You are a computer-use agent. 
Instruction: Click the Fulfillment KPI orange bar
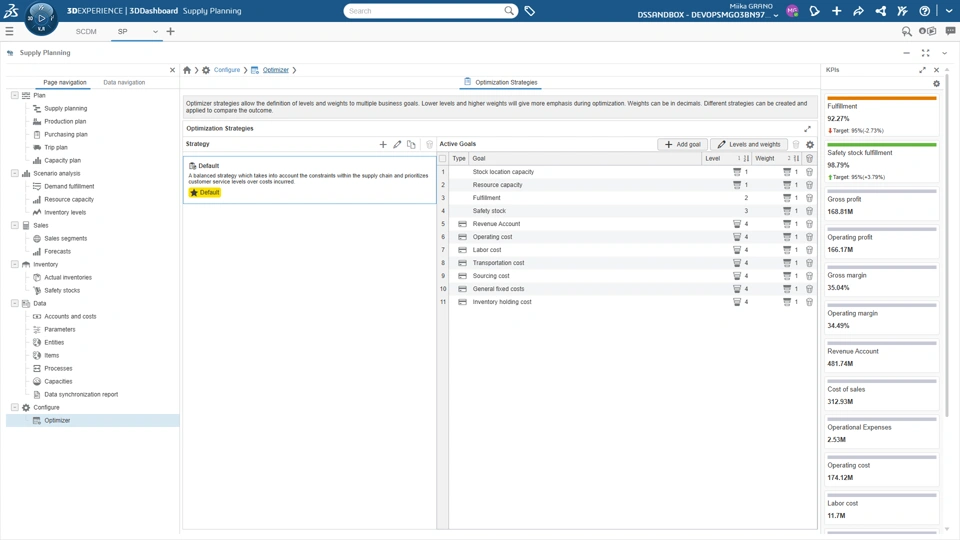(x=882, y=98)
